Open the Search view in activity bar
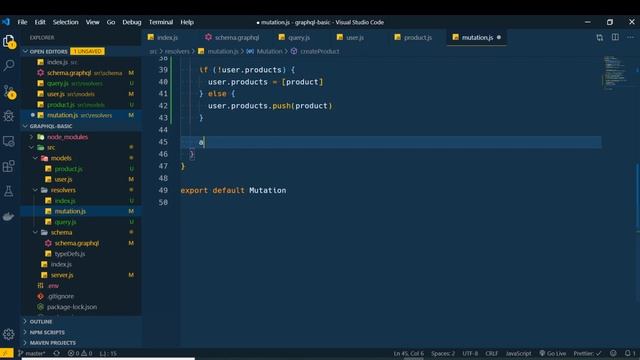Image resolution: width=640 pixels, height=360 pixels. pyautogui.click(x=9, y=65)
